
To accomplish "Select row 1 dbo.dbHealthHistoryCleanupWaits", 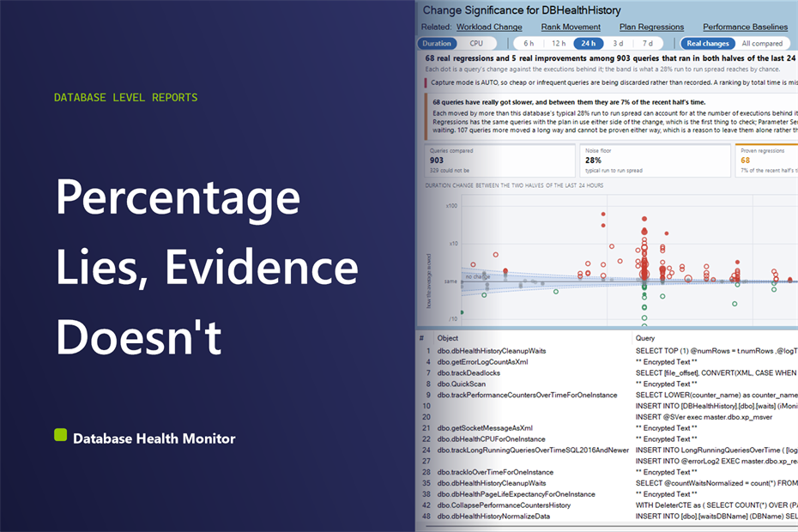I will (608, 351).
